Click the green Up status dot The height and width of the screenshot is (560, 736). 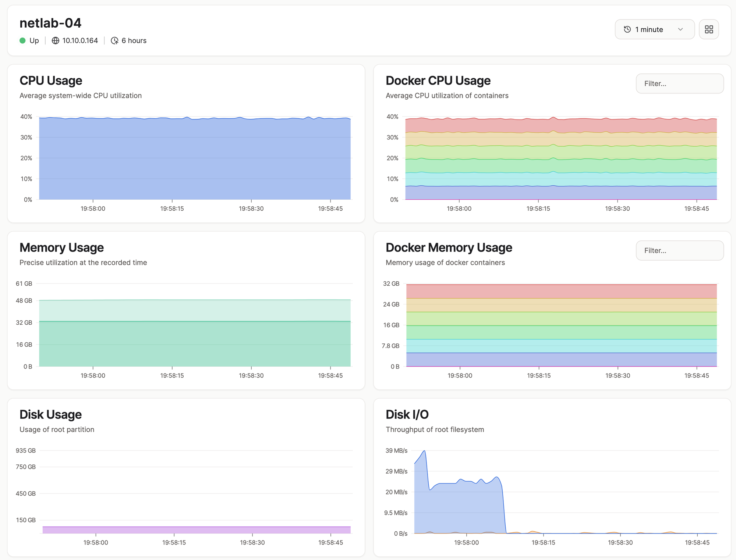click(x=22, y=40)
